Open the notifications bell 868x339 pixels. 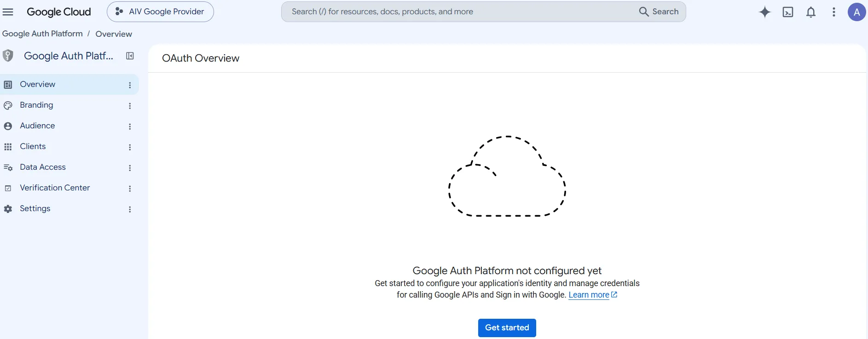point(811,12)
